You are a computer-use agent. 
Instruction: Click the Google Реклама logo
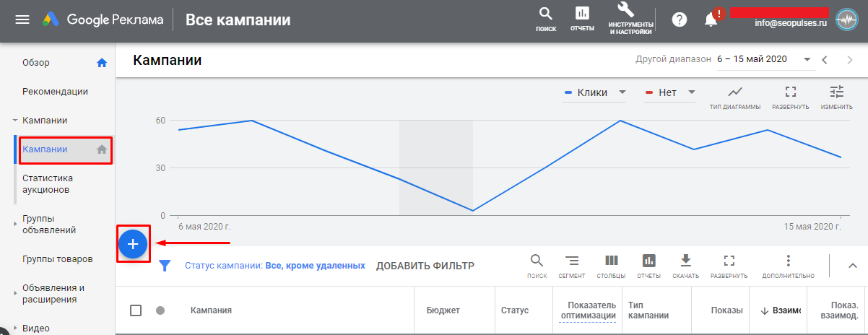coord(103,19)
